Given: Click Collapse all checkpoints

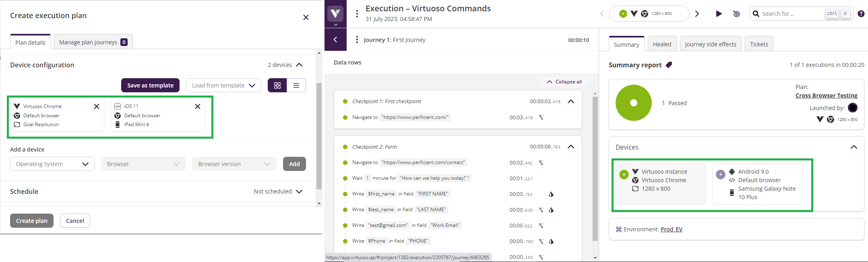Looking at the screenshot, I should [564, 82].
